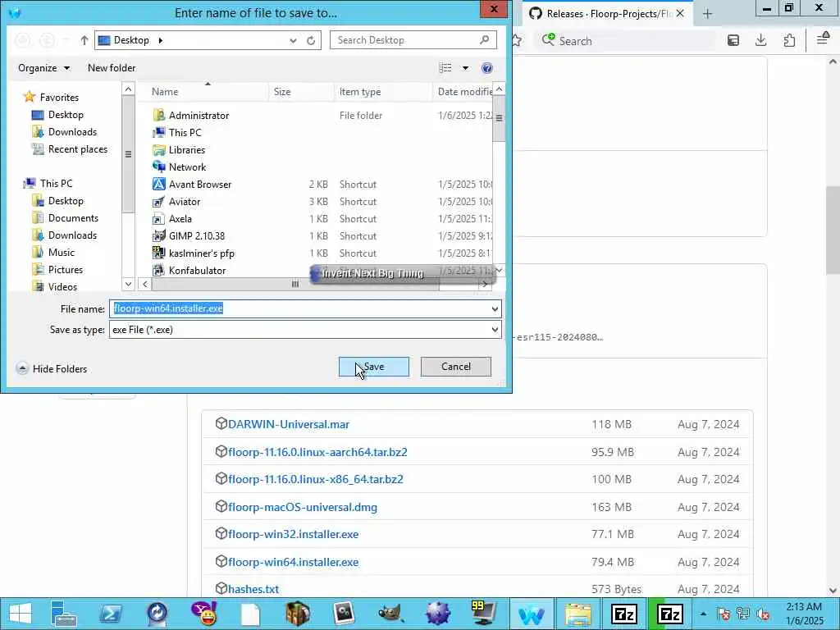The width and height of the screenshot is (840, 630).
Task: Toggle Hide Folders
Action: [52, 368]
